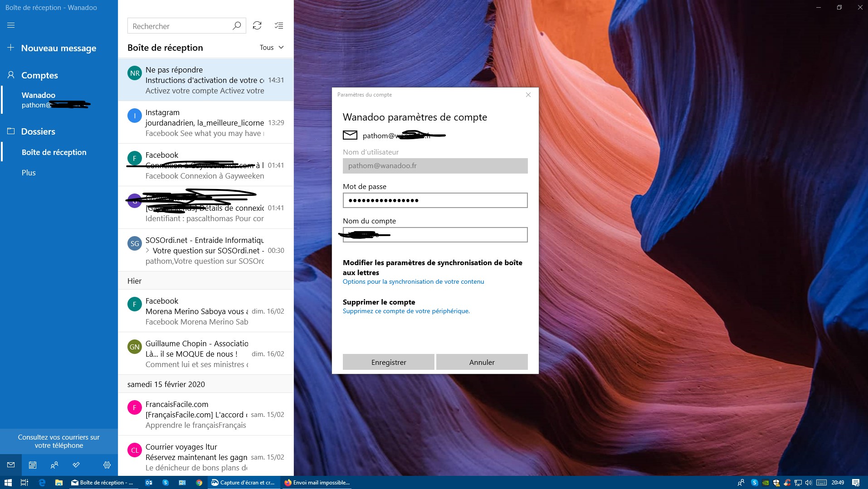The width and height of the screenshot is (868, 489).
Task: Enter selection mode with checklist icon
Action: (x=279, y=26)
